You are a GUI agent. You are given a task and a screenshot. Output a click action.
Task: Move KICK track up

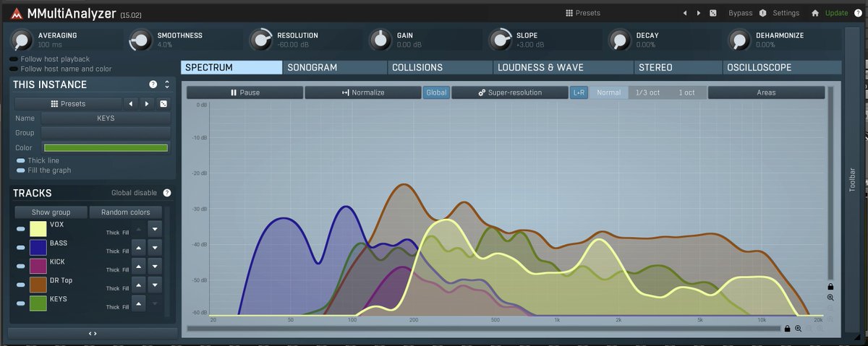139,267
